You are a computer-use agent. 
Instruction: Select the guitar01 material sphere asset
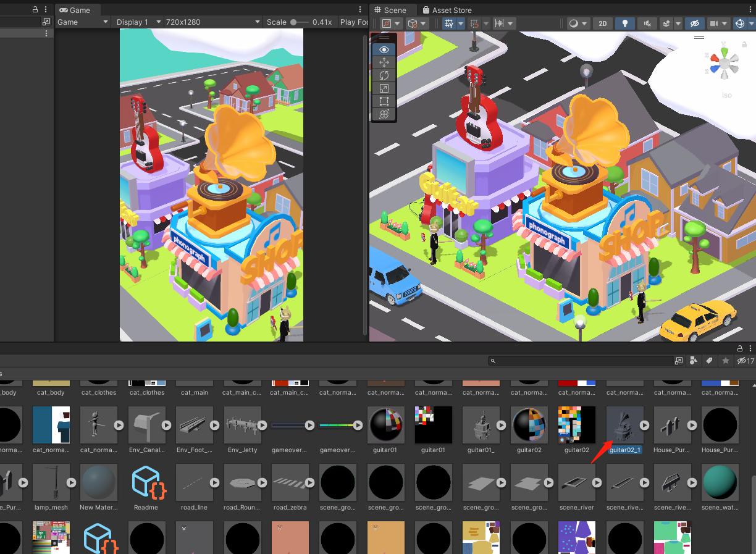coord(386,425)
